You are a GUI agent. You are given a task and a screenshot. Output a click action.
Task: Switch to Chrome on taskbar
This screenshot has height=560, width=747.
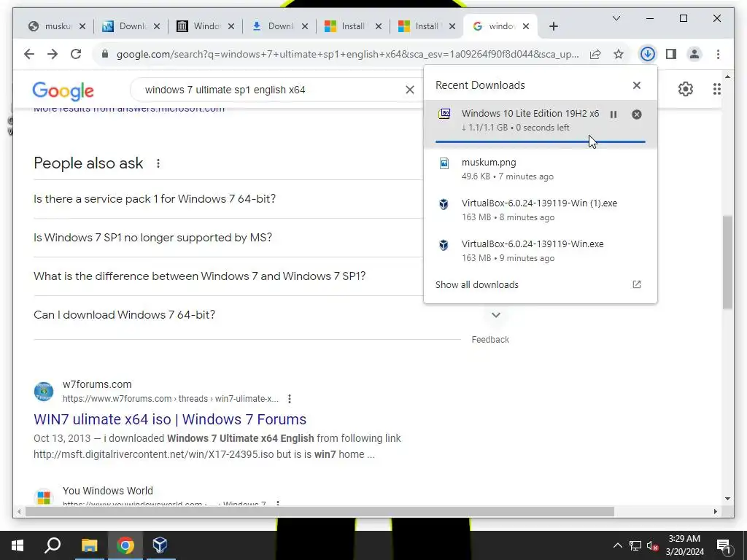(x=125, y=545)
